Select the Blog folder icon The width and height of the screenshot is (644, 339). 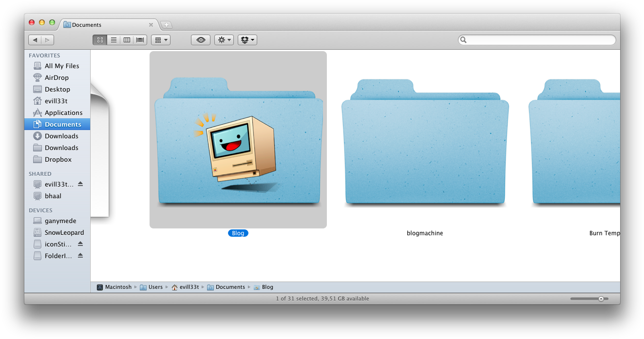click(x=238, y=140)
